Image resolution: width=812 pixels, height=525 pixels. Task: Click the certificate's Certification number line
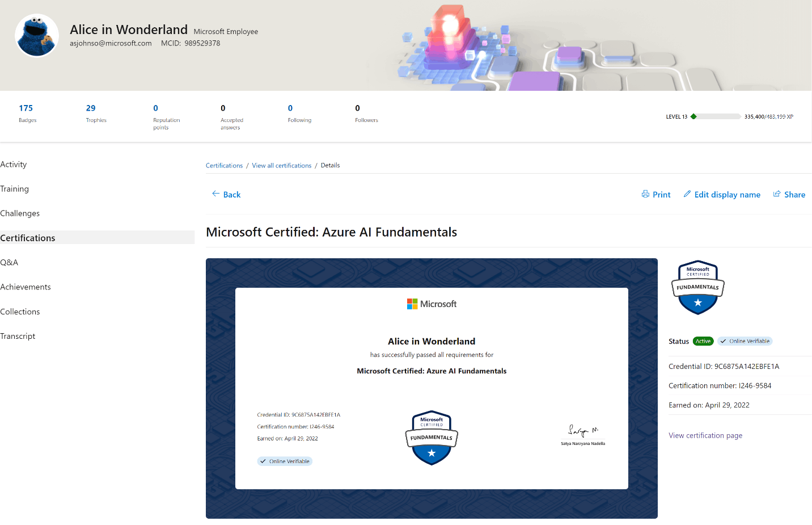click(x=295, y=427)
